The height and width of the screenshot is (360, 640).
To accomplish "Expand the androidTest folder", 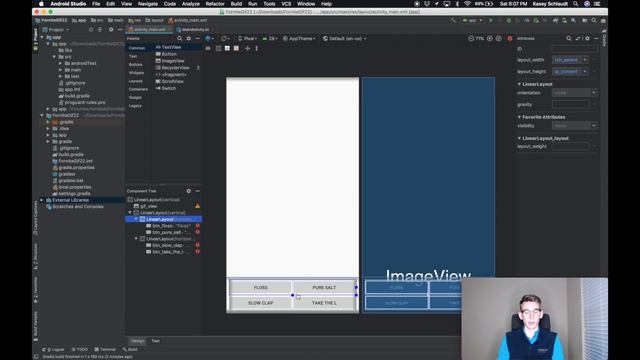I will 60,63.
